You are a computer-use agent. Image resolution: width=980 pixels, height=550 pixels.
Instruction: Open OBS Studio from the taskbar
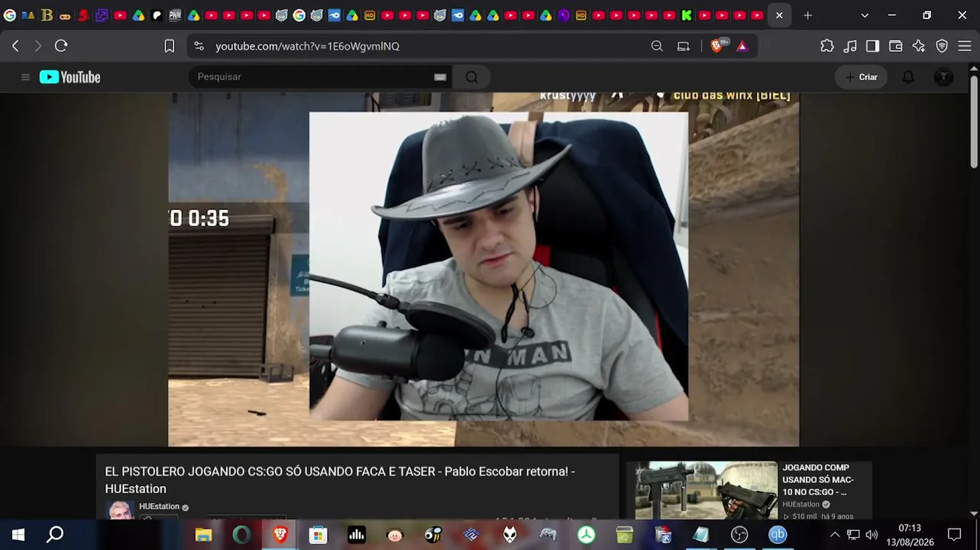tap(739, 535)
